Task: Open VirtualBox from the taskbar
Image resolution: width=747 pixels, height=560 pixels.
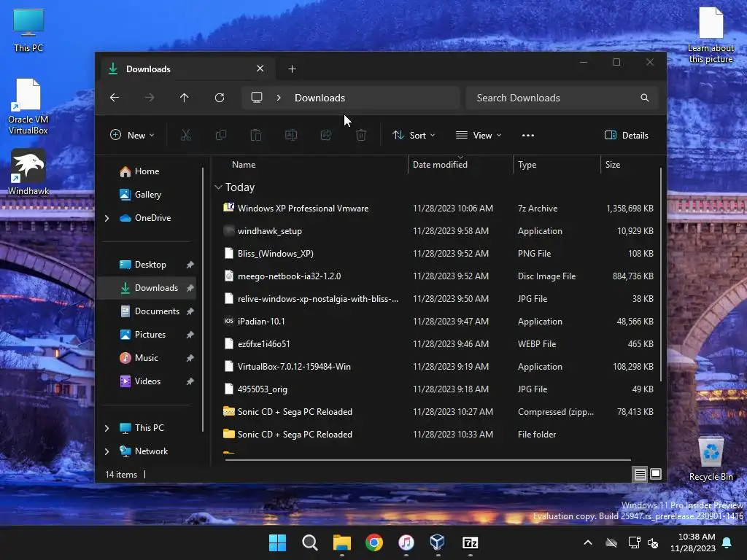Action: (x=438, y=542)
